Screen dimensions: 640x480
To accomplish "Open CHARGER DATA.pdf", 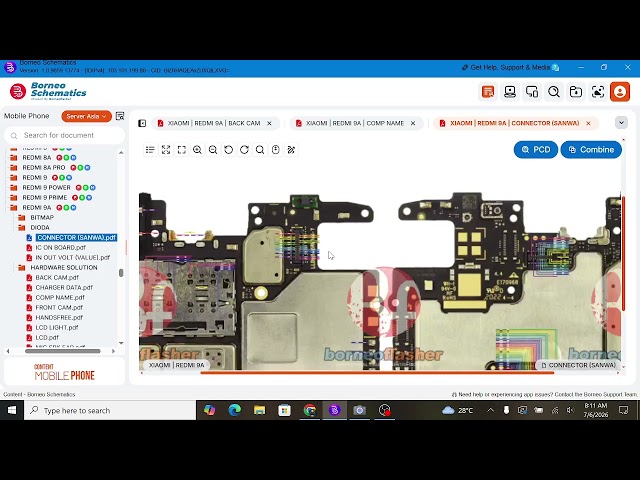I will (64, 287).
